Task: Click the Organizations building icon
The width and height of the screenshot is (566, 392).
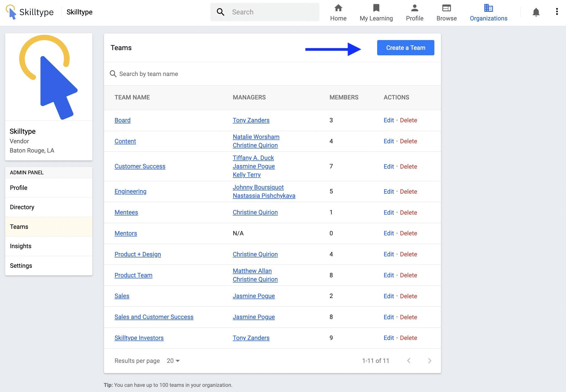Action: (x=488, y=8)
